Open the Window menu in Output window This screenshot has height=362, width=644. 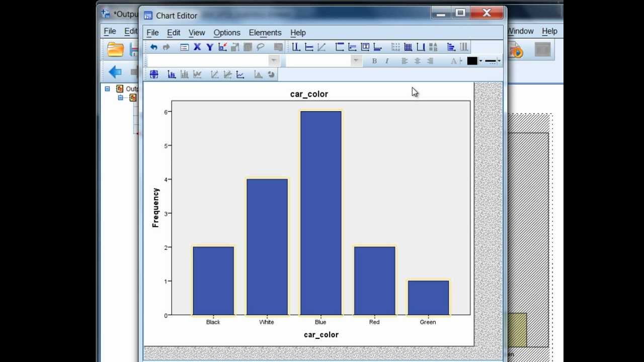point(520,31)
